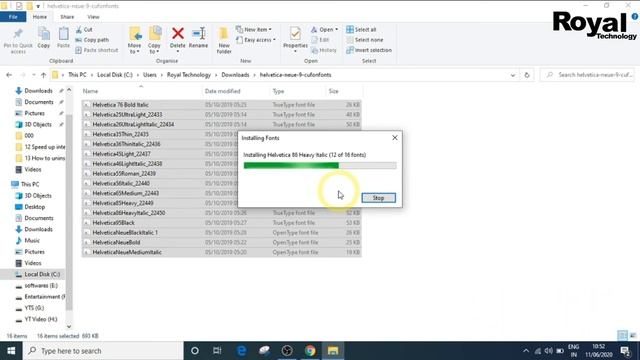Open Downloads in Quick access
Image resolution: width=640 pixels, height=360 pixels.
38,91
